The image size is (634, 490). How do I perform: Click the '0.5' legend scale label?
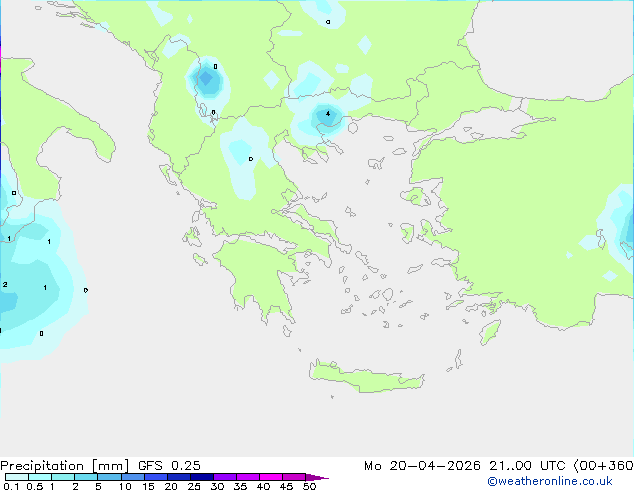click(x=34, y=486)
